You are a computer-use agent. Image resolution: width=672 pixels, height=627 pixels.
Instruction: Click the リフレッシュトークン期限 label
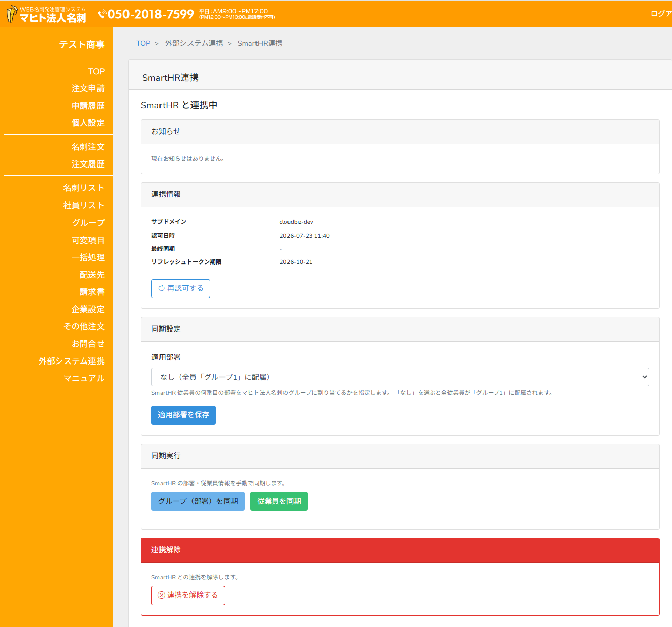pos(186,262)
